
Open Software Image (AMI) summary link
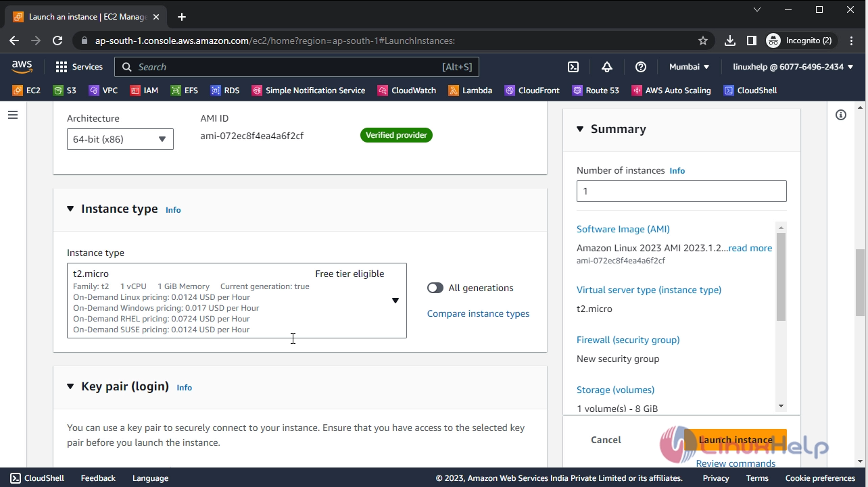(623, 229)
